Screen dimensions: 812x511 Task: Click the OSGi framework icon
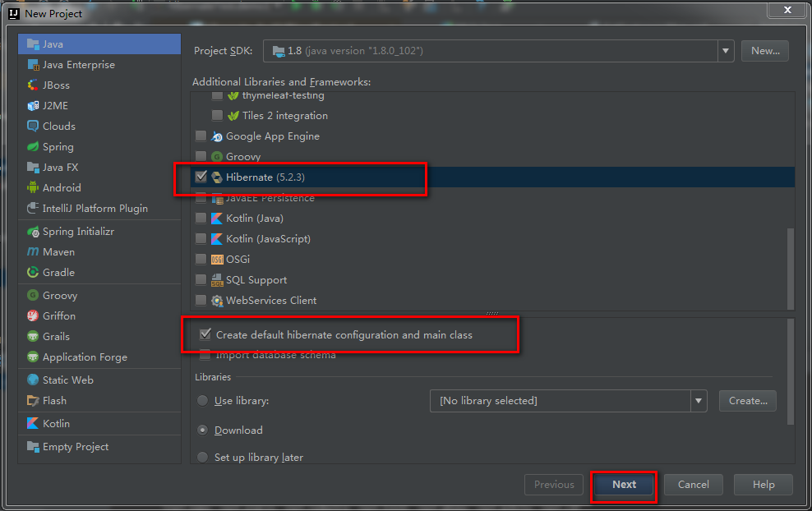[217, 260]
